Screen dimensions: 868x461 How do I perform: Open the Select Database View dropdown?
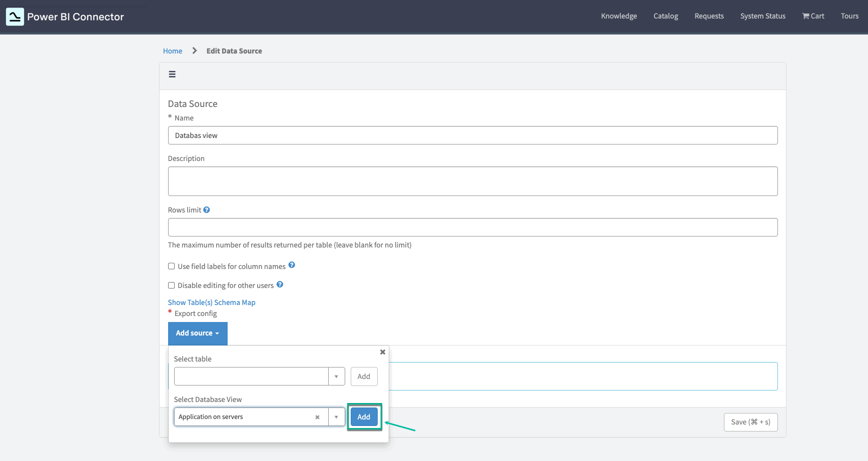point(336,416)
